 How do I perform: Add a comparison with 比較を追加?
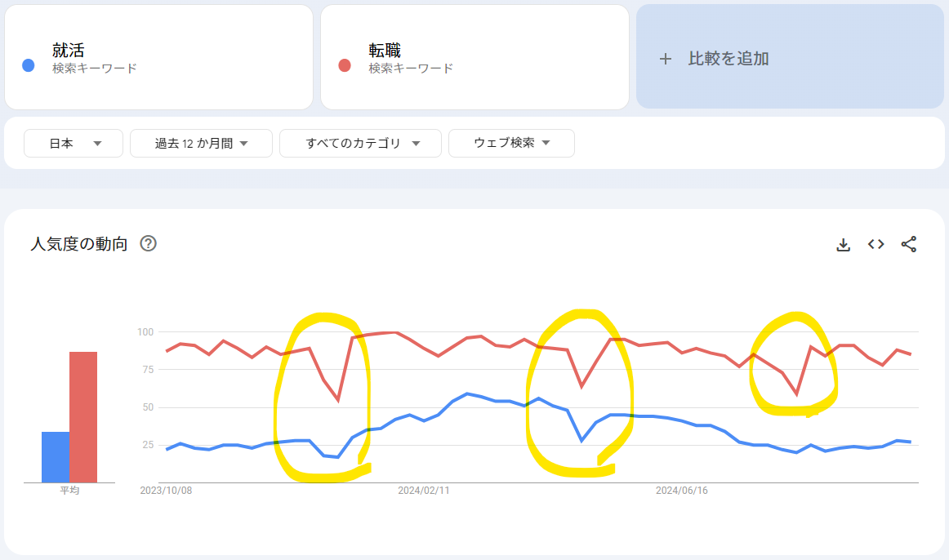tap(790, 57)
